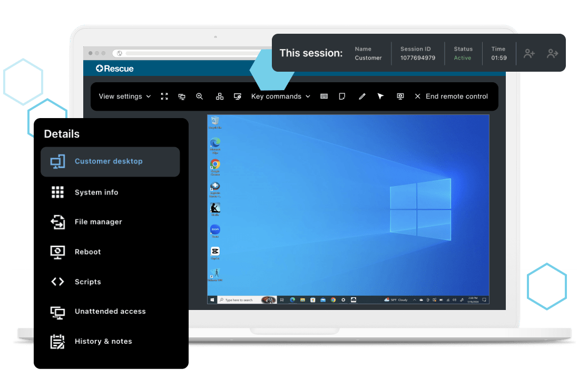Activate the annotation pen tool
The image size is (588, 388).
click(362, 96)
